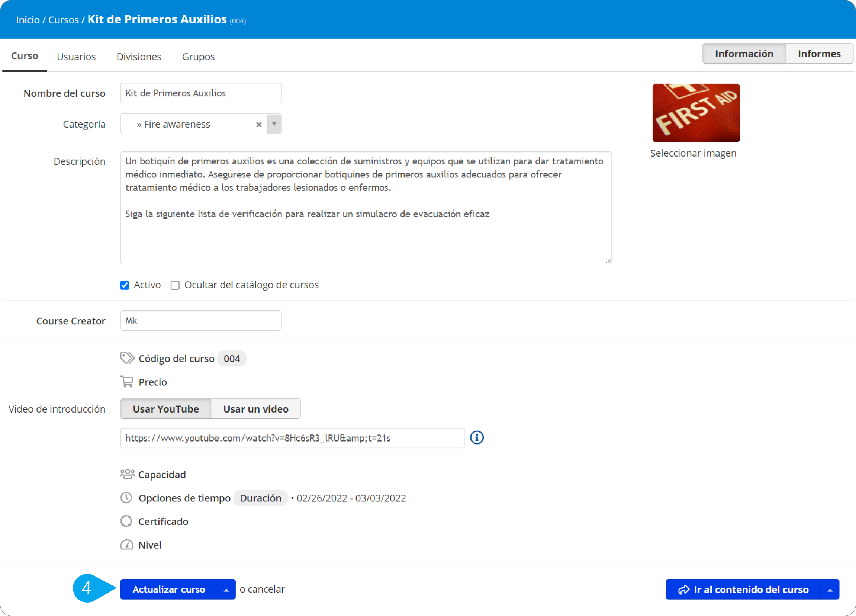Switch to the Informes view
Screen dimensions: 856x616
coord(819,54)
